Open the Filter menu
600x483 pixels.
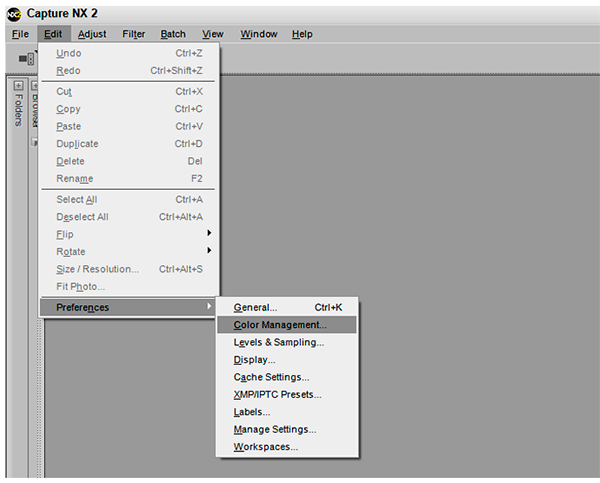pyautogui.click(x=133, y=34)
